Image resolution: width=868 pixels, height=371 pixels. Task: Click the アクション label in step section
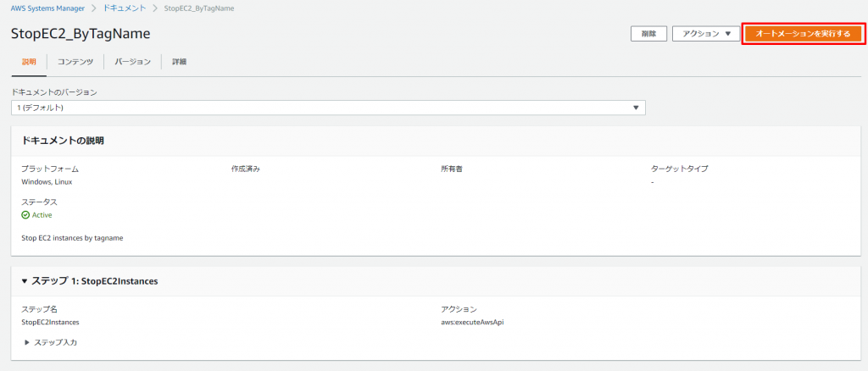click(459, 309)
